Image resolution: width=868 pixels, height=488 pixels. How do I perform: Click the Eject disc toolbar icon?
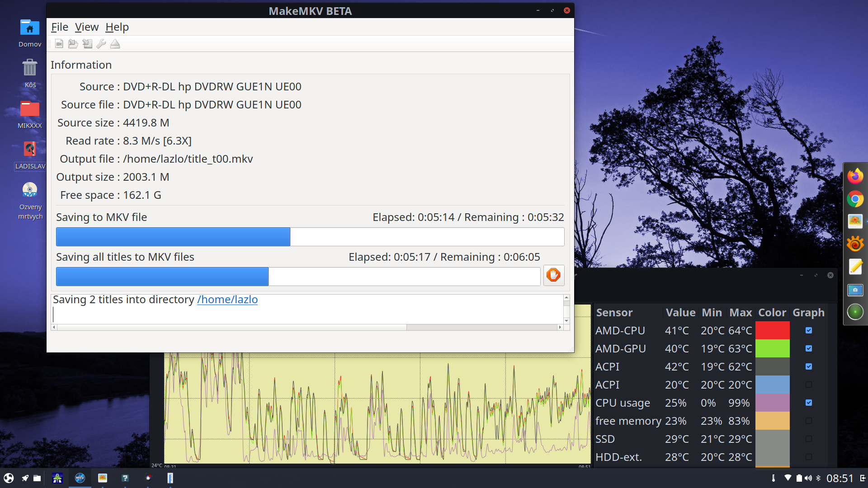115,44
